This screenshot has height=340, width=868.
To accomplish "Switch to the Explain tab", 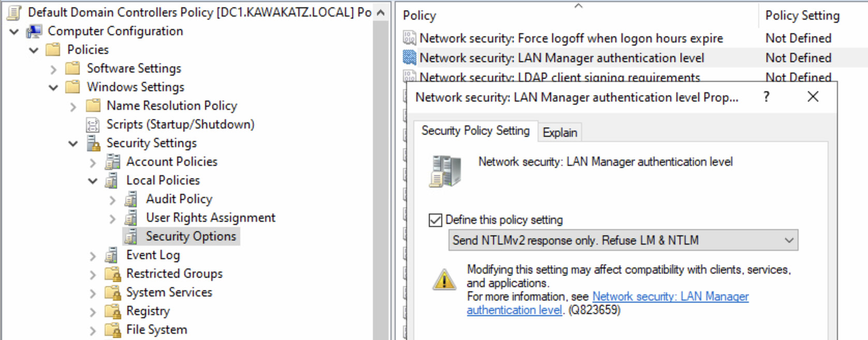I will click(x=560, y=133).
